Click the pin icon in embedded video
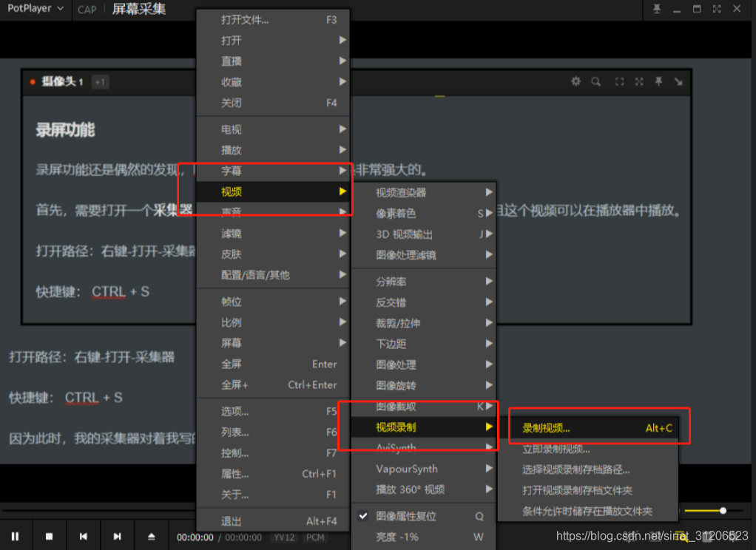Image resolution: width=756 pixels, height=550 pixels. [x=658, y=81]
